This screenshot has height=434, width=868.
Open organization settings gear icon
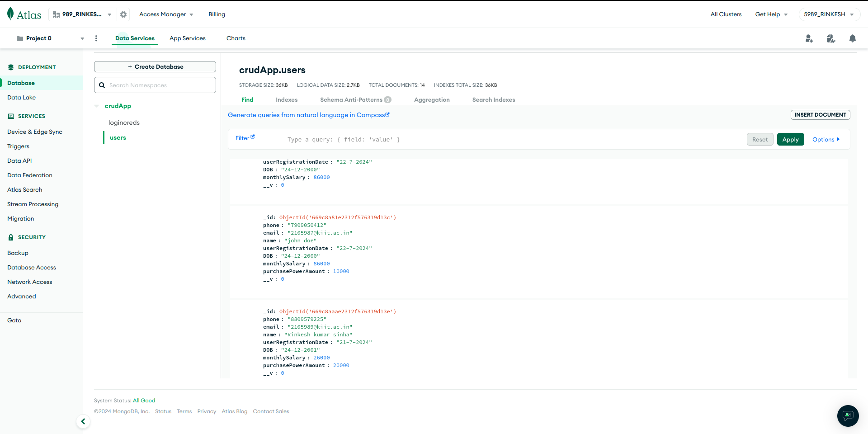[x=123, y=14]
